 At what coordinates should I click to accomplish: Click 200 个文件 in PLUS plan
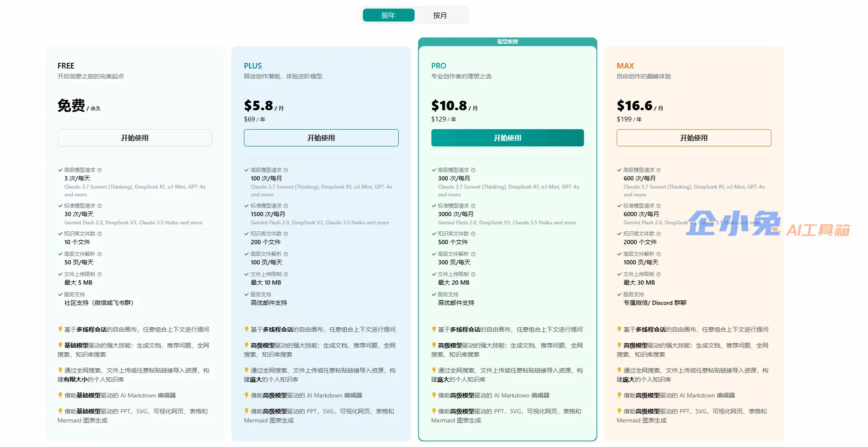[x=265, y=242]
